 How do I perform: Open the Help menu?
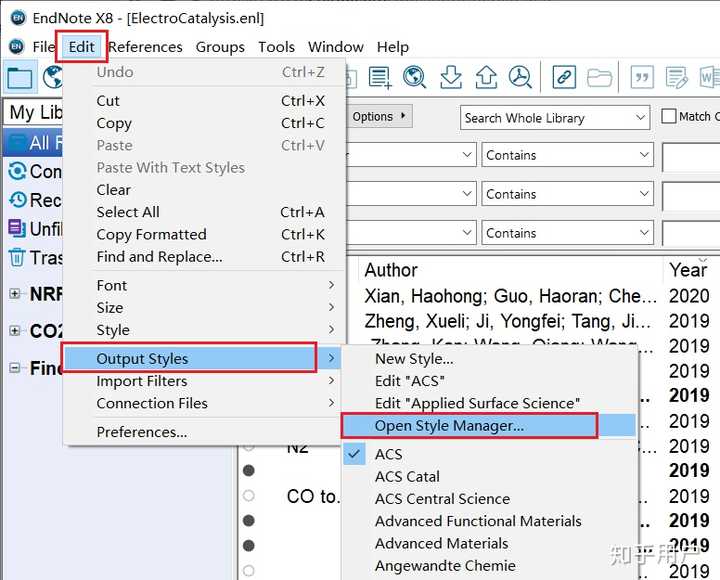click(393, 47)
